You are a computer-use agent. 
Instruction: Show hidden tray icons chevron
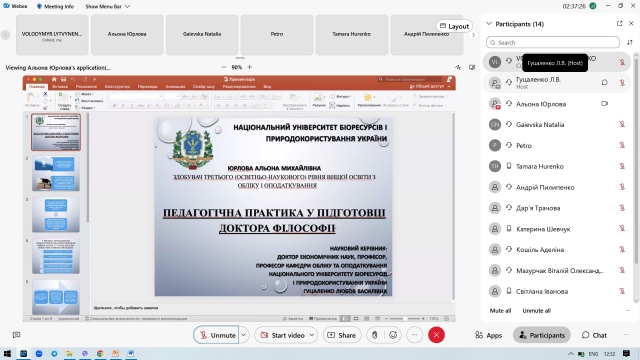click(571, 354)
